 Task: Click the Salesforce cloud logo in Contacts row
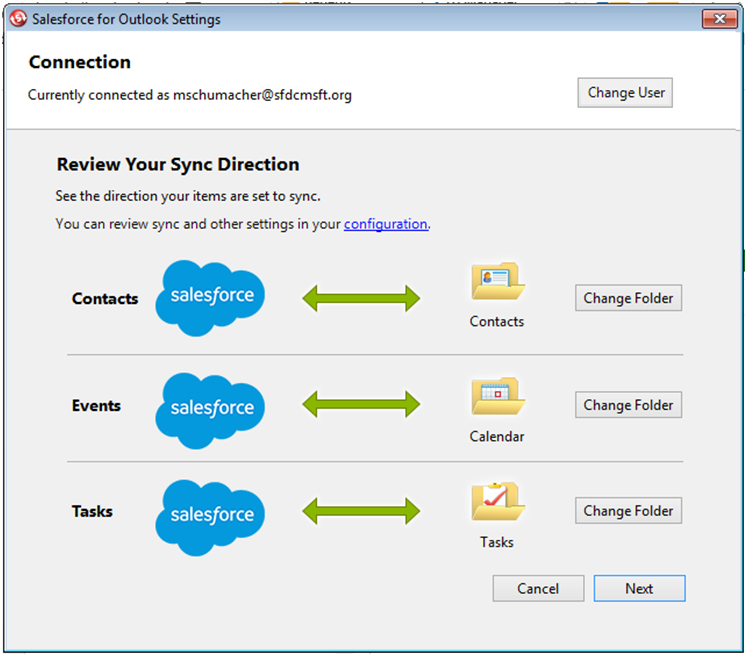point(211,297)
